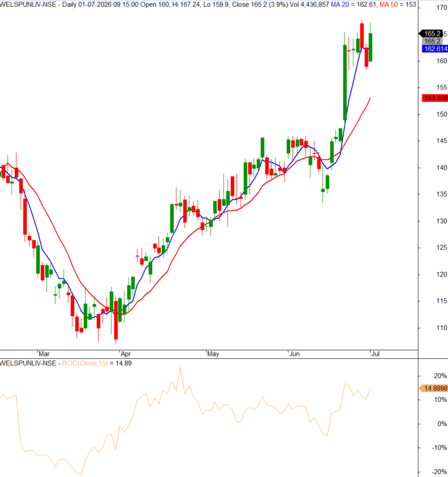Click the orange 14.8898 ROC value tag

pos(433,388)
